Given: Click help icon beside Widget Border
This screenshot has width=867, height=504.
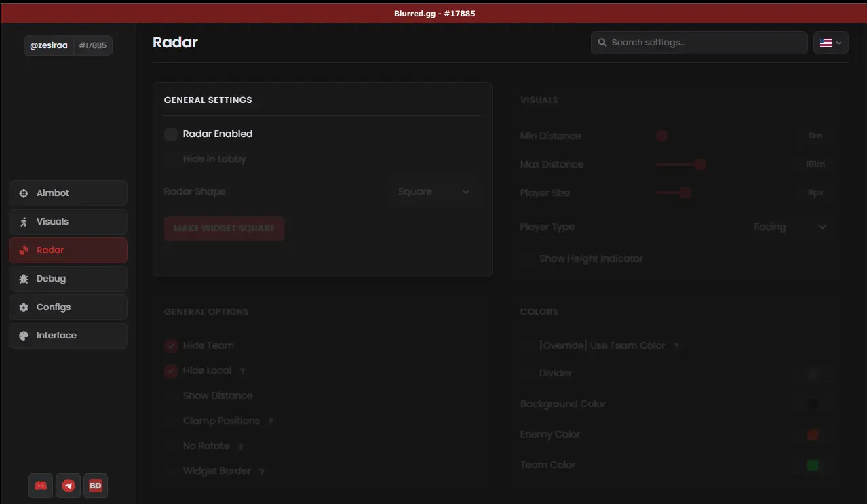Looking at the screenshot, I should (x=261, y=471).
